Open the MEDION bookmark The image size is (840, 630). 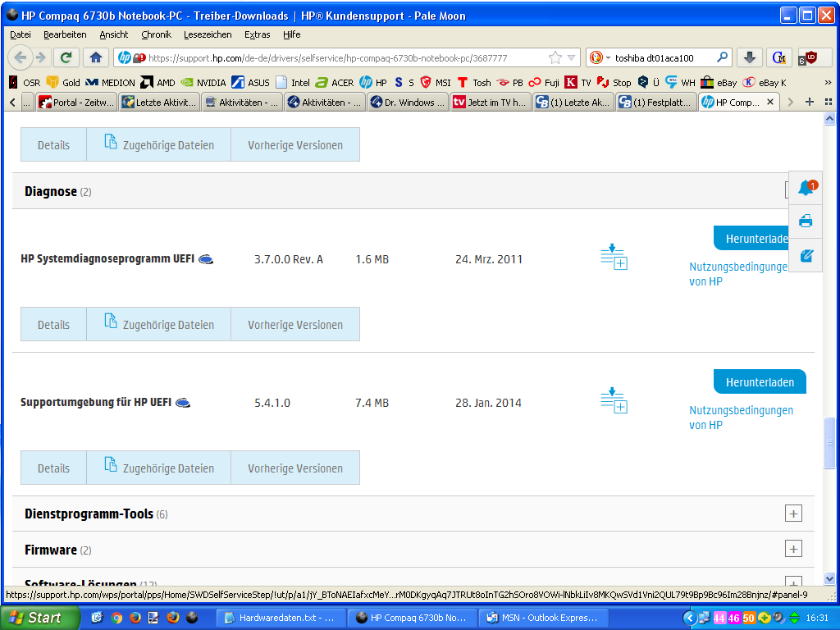(111, 83)
